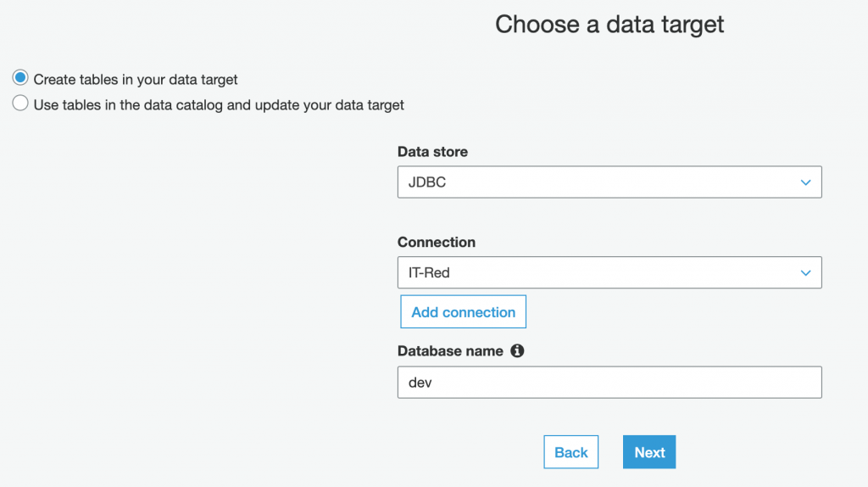Click the 'Choose a data target' heading

tap(609, 25)
